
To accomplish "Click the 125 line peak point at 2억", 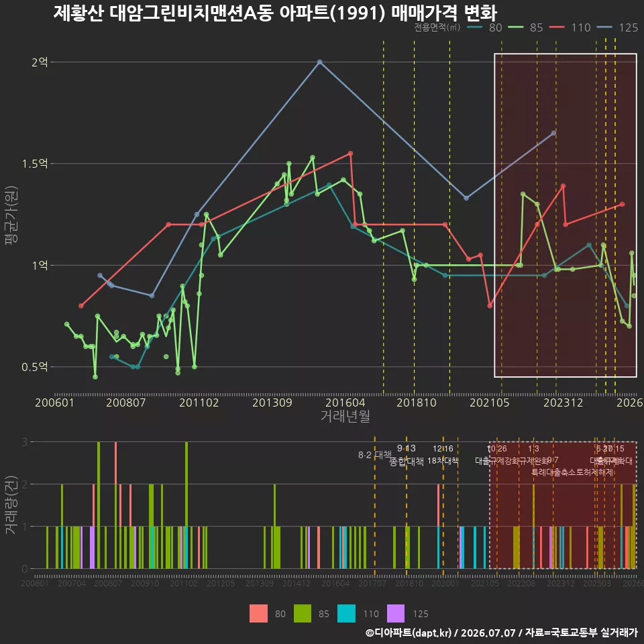I will (320, 62).
